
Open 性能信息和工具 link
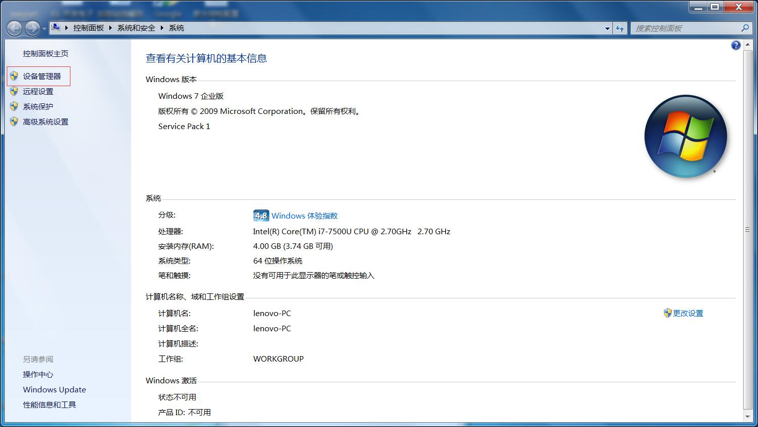click(49, 405)
